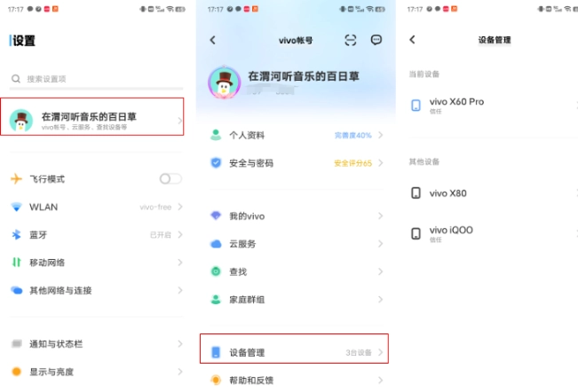This screenshot has height=392, width=578.
Task: Tap the 家庭群组 family icon
Action: (x=215, y=299)
